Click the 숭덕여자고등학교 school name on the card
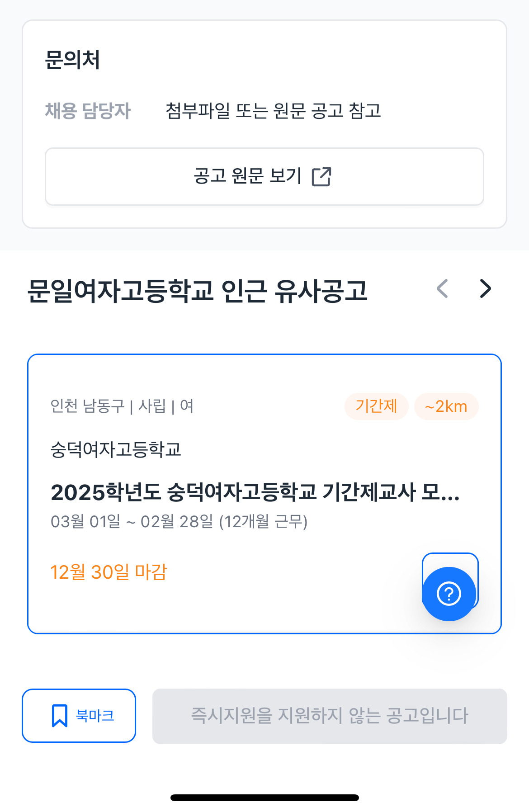This screenshot has width=529, height=812. [116, 449]
